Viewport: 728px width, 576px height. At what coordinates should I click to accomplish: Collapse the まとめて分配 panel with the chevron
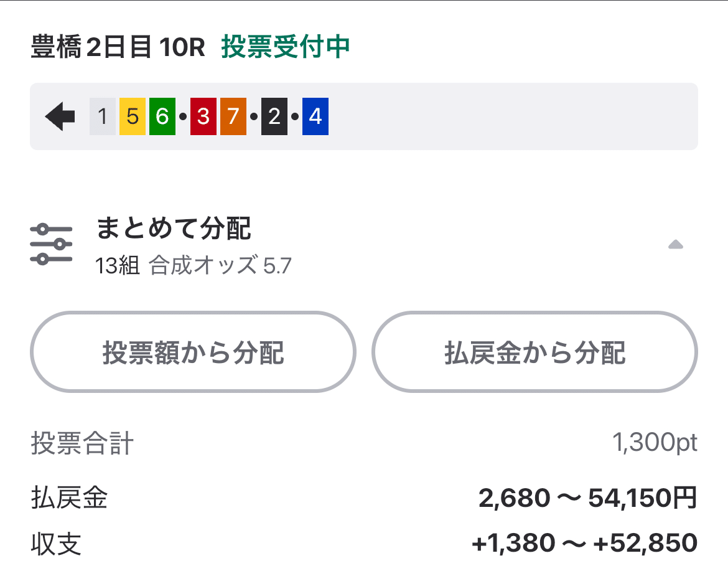coord(676,246)
